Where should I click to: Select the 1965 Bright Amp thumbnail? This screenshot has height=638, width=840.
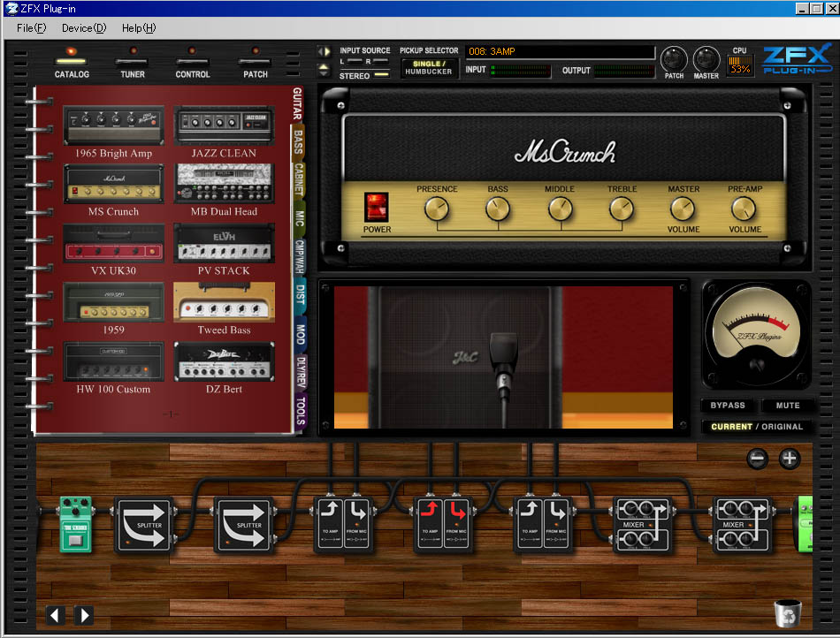[x=113, y=125]
